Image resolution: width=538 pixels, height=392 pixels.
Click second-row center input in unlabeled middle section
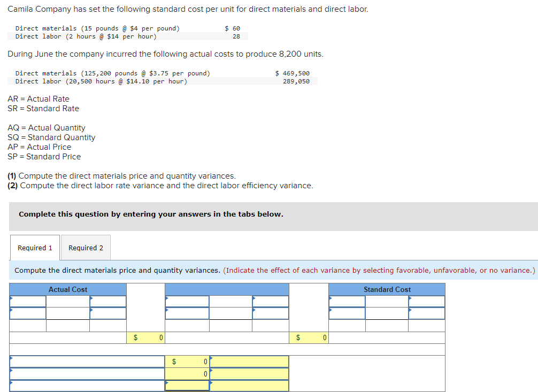230,313
